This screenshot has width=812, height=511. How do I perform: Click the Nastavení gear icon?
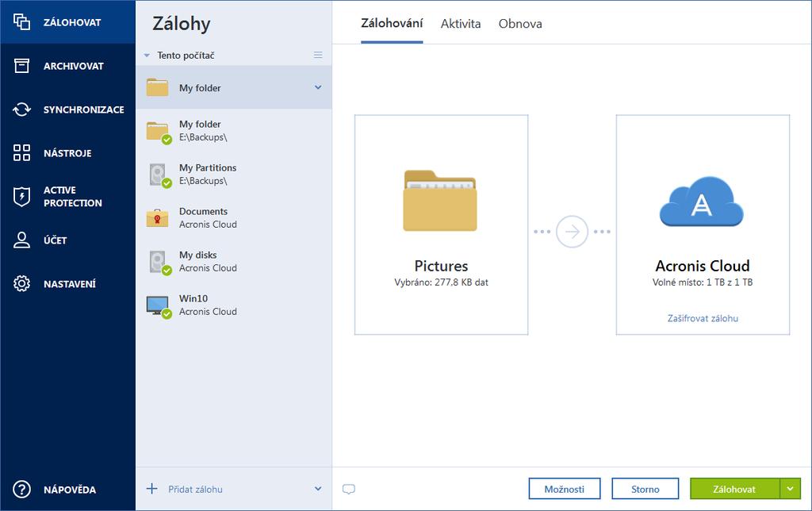click(x=21, y=283)
